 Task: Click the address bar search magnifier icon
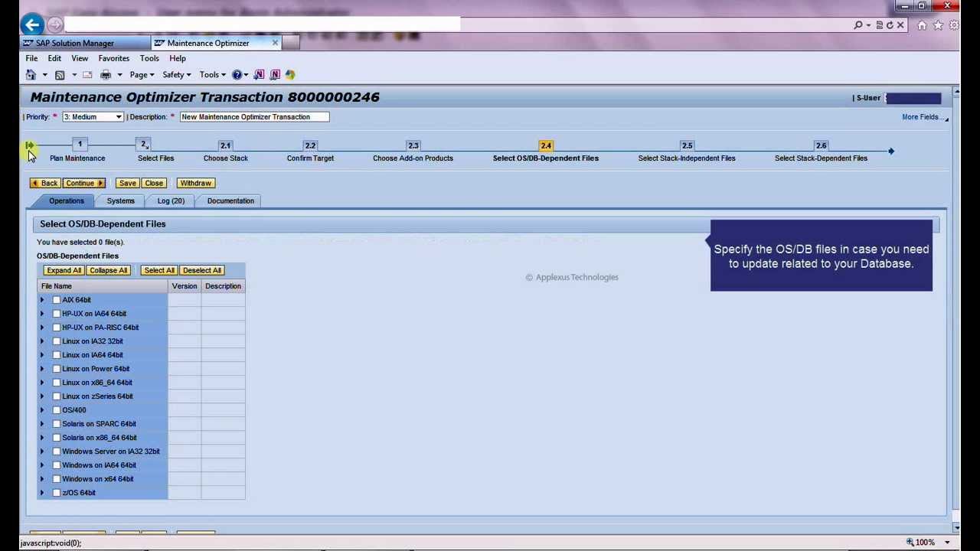coord(858,26)
